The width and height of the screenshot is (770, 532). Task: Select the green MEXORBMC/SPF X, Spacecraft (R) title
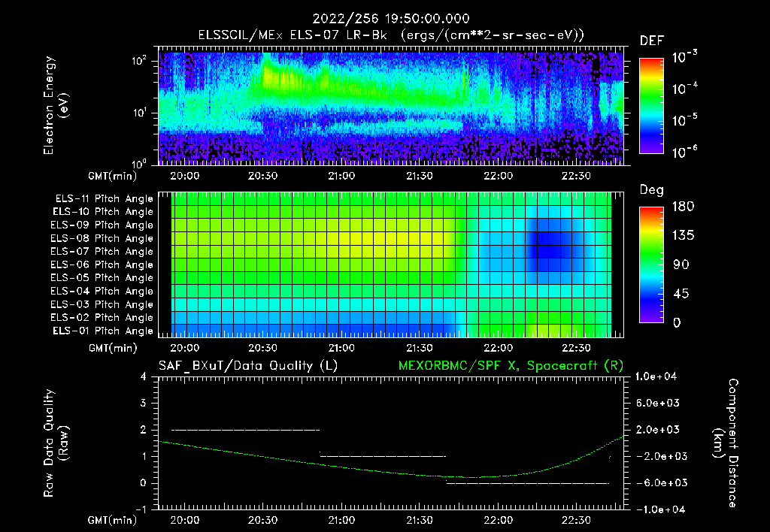tap(511, 366)
